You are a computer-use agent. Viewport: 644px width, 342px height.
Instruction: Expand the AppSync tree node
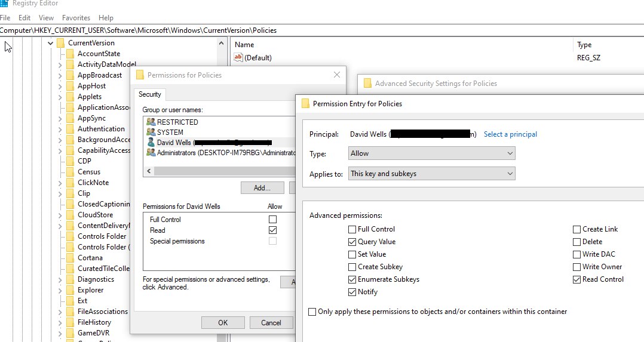tap(60, 118)
